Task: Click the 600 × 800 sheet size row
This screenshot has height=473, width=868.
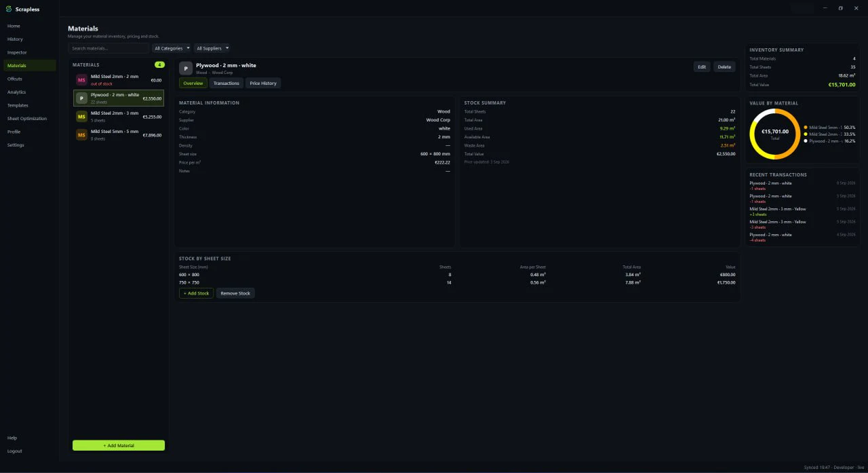Action: (457, 274)
